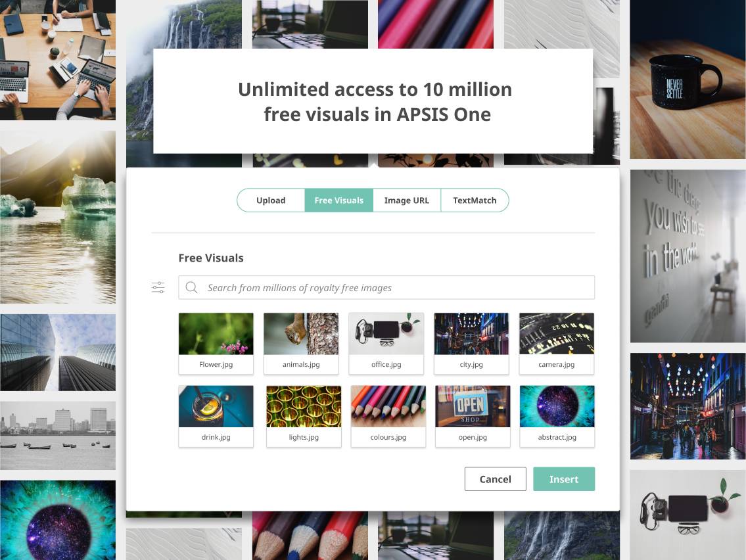Open background photo of laptops on desk
This screenshot has height=560, width=746.
coord(58,60)
